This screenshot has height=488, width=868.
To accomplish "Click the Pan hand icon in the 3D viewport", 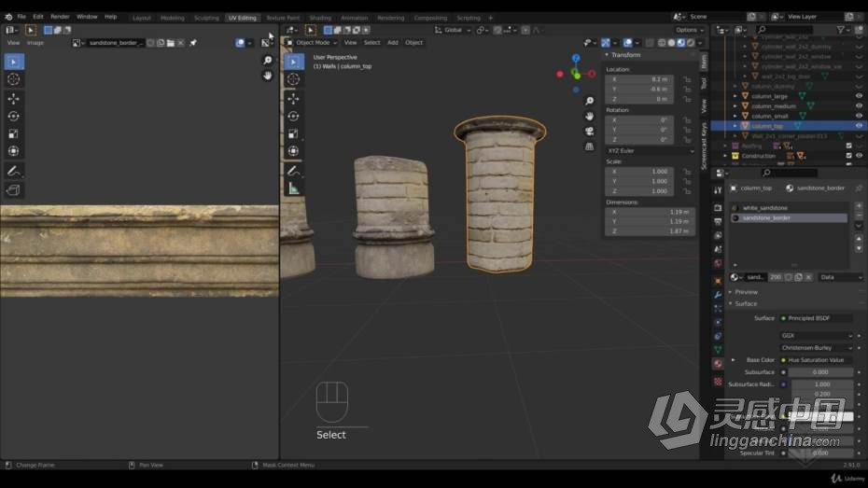I will 590,117.
